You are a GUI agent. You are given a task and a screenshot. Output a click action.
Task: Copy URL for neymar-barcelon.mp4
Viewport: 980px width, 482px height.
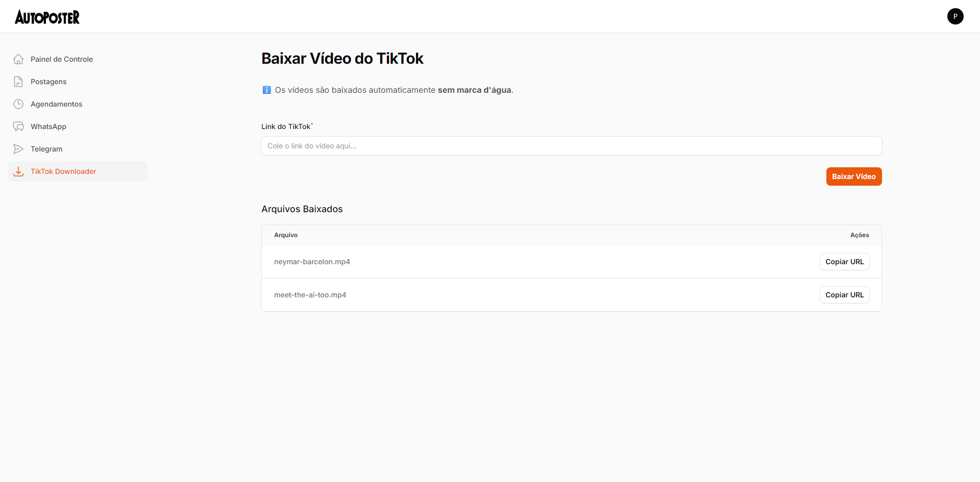pos(844,261)
